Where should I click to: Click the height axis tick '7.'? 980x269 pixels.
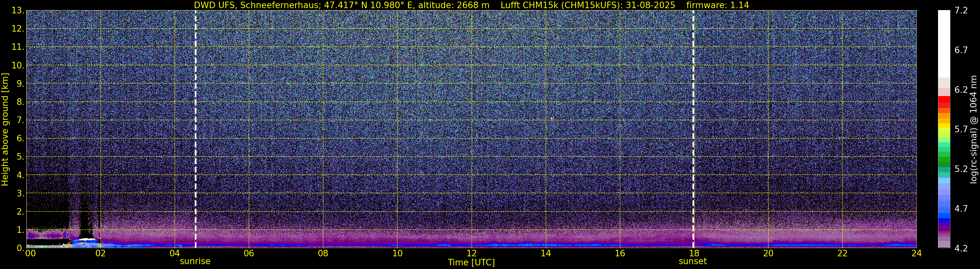[x=20, y=120]
